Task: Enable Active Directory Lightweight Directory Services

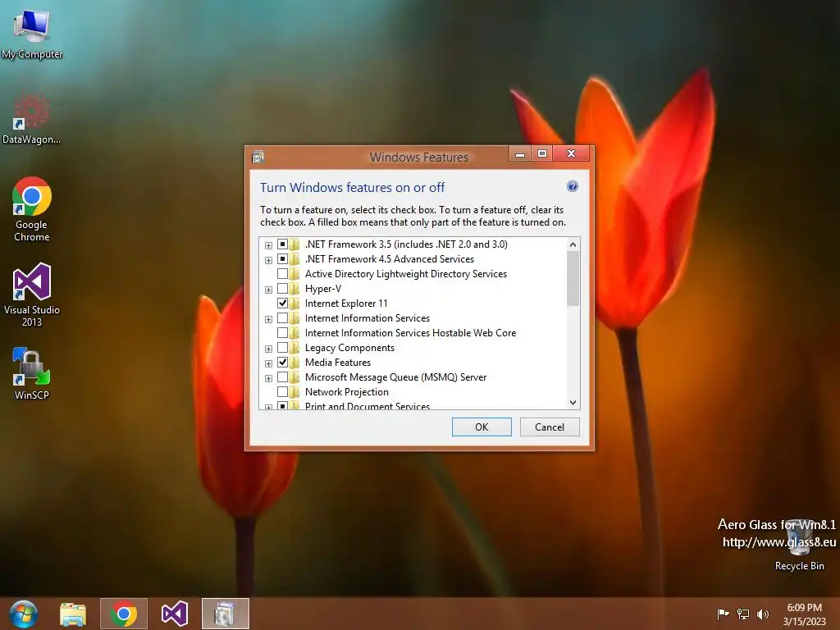Action: pyautogui.click(x=282, y=274)
